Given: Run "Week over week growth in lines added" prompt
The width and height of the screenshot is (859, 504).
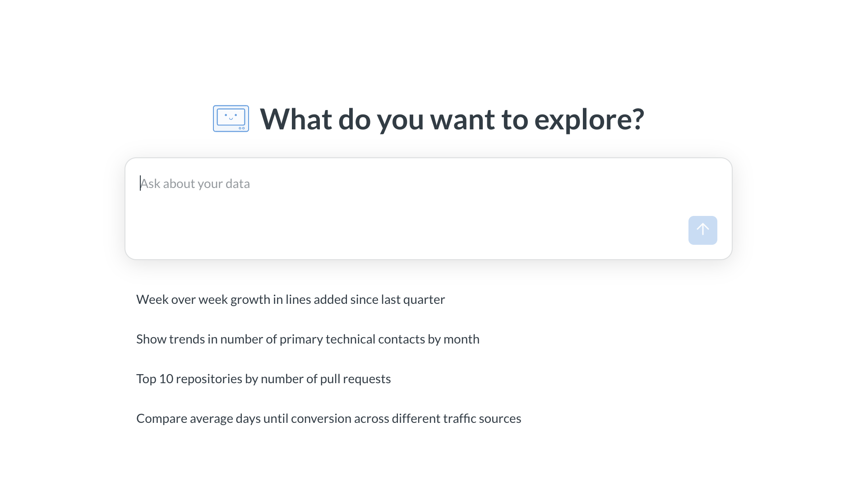Looking at the screenshot, I should point(291,300).
